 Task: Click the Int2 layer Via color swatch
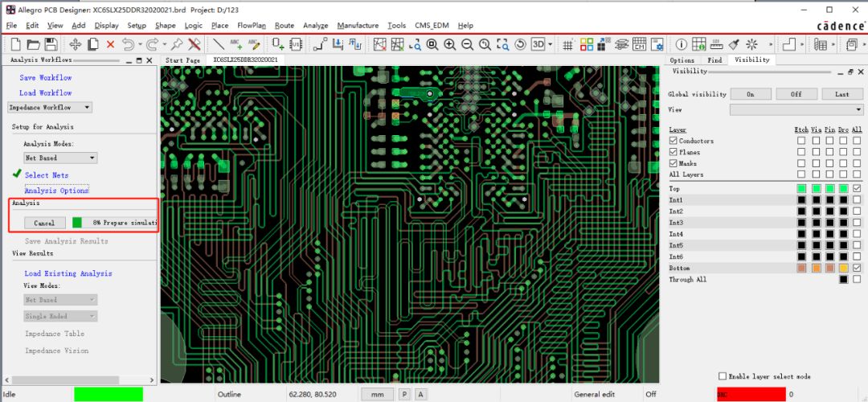click(x=816, y=211)
